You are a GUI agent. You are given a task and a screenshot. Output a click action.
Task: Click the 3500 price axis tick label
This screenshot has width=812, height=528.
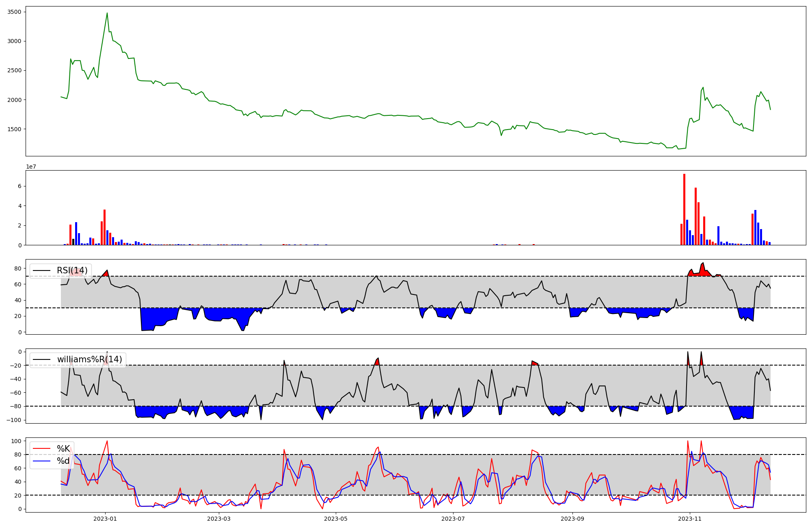coord(14,12)
